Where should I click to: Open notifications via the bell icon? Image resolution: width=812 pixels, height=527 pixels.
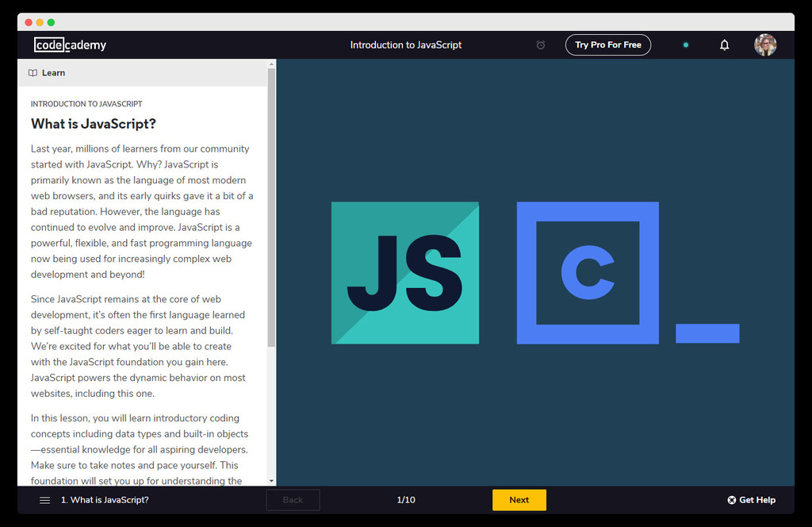click(724, 45)
